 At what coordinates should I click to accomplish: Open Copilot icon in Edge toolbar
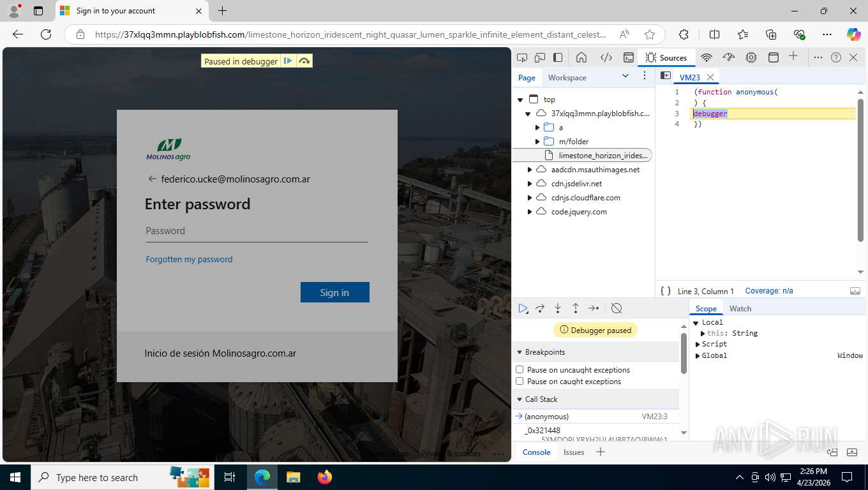[x=853, y=34]
